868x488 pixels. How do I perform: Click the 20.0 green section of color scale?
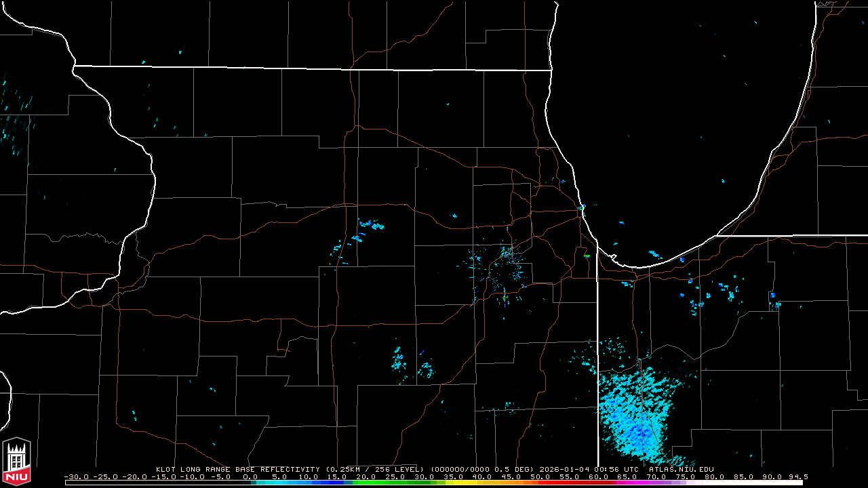pyautogui.click(x=366, y=483)
